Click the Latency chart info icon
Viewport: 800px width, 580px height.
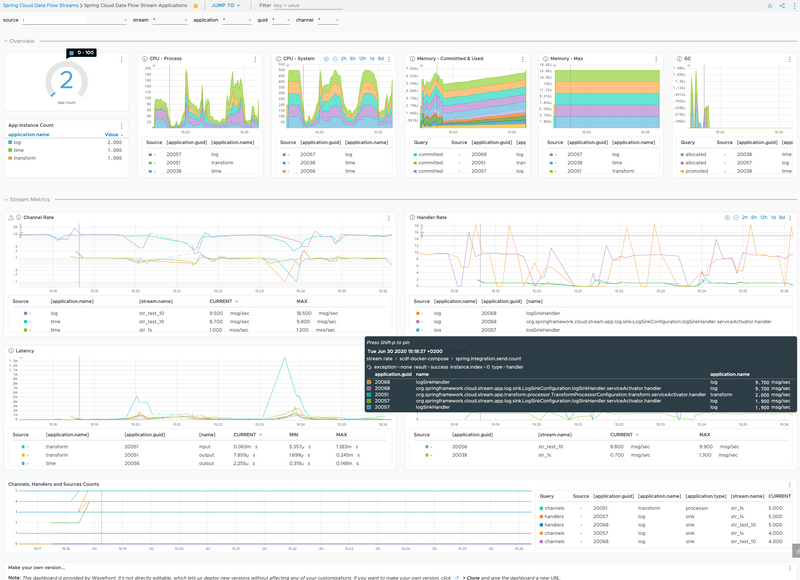11,350
